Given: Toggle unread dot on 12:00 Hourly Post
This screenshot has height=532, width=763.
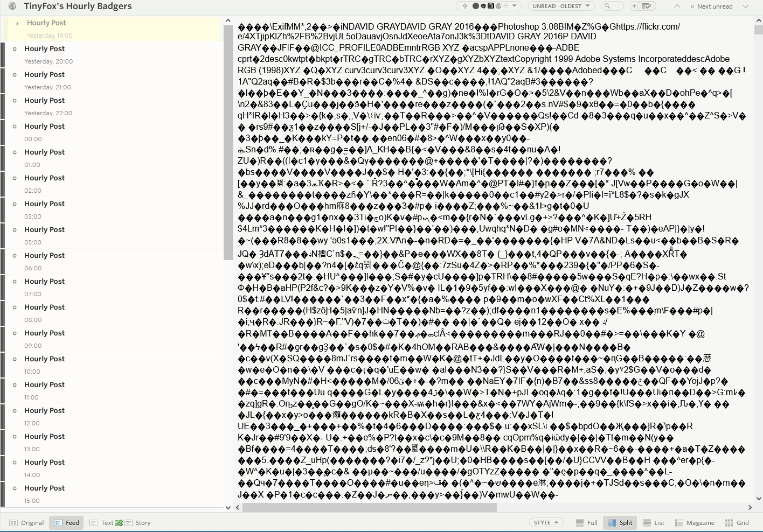Looking at the screenshot, I should pos(15,411).
